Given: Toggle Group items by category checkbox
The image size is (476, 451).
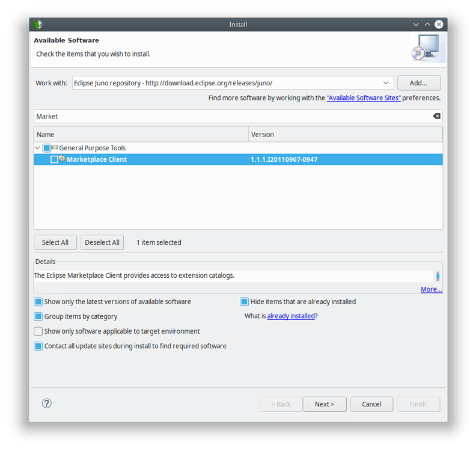Looking at the screenshot, I should click(38, 316).
